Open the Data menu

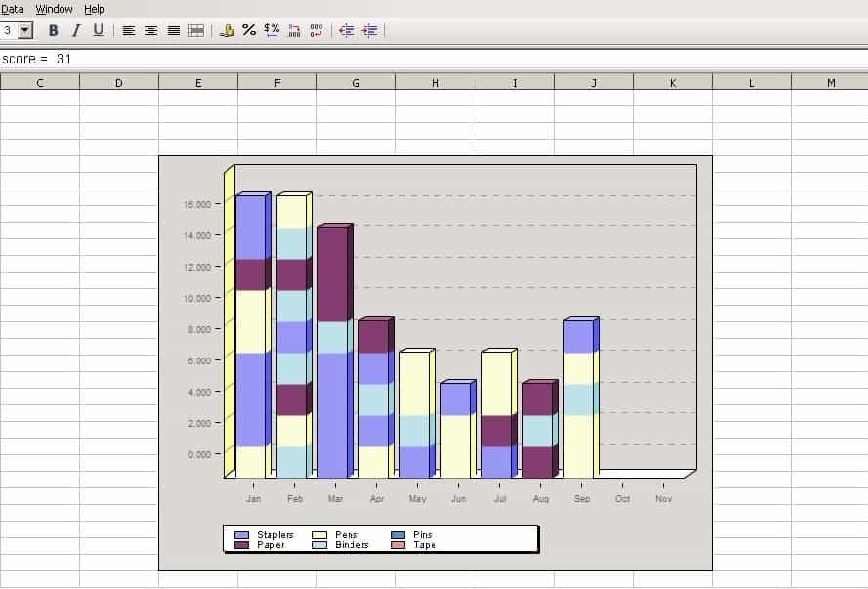(x=13, y=9)
